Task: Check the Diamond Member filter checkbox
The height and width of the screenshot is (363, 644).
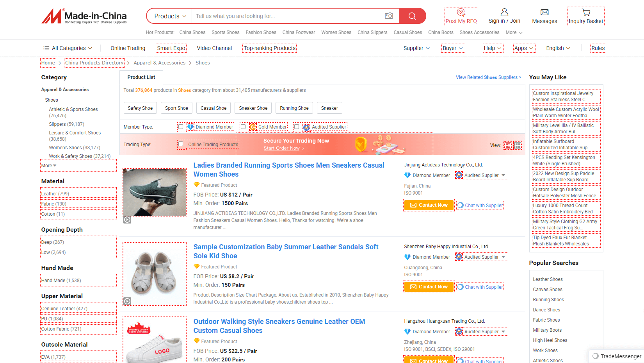Action: (x=181, y=127)
